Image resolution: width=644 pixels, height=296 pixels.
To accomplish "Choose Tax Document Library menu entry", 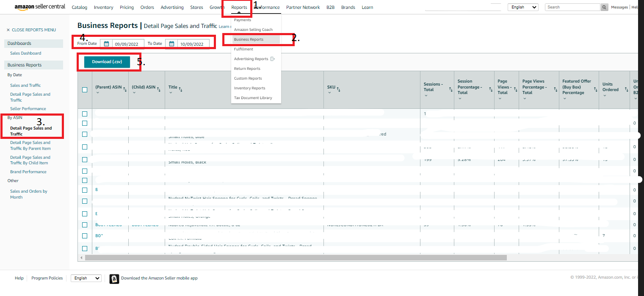I will pos(253,98).
